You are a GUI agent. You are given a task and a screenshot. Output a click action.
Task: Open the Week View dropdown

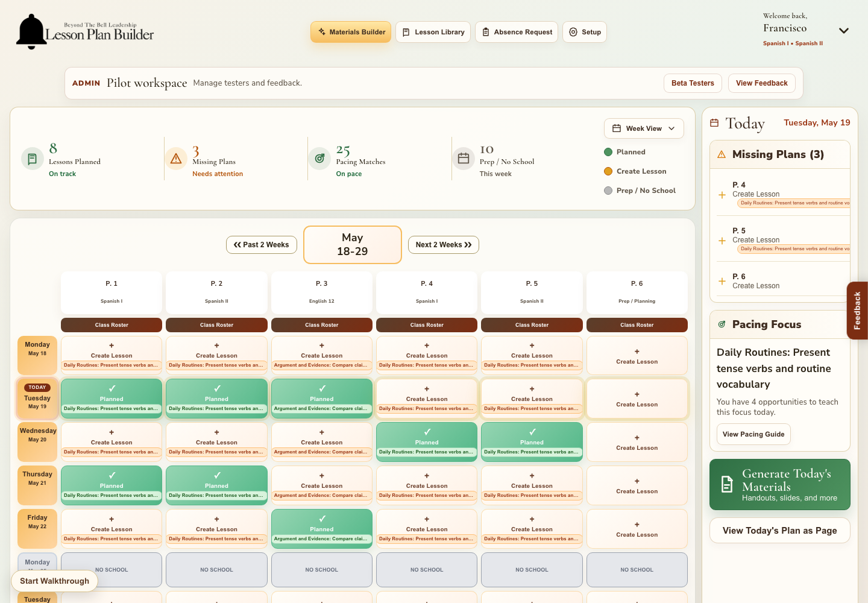[x=644, y=128]
